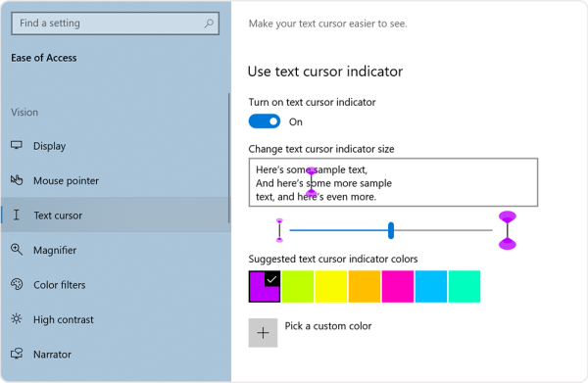Image resolution: width=588 pixels, height=383 pixels.
Task: Click the Pick a custom color label
Action: (x=328, y=326)
